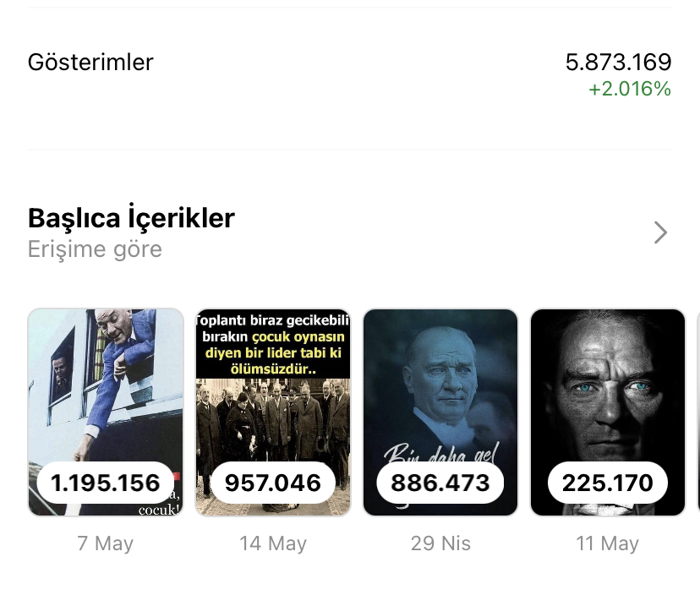Tap the +2.016% growth indicator
This screenshot has height=606, width=700.
point(630,89)
